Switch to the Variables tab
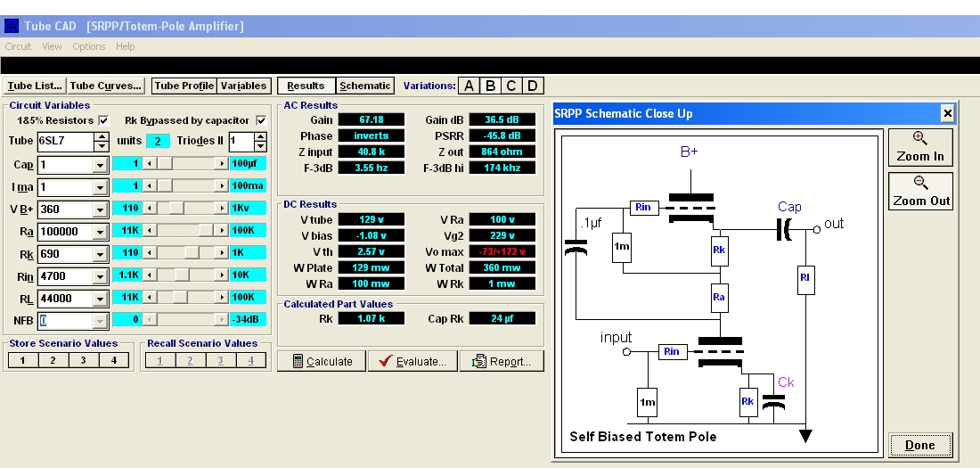 pyautogui.click(x=243, y=86)
